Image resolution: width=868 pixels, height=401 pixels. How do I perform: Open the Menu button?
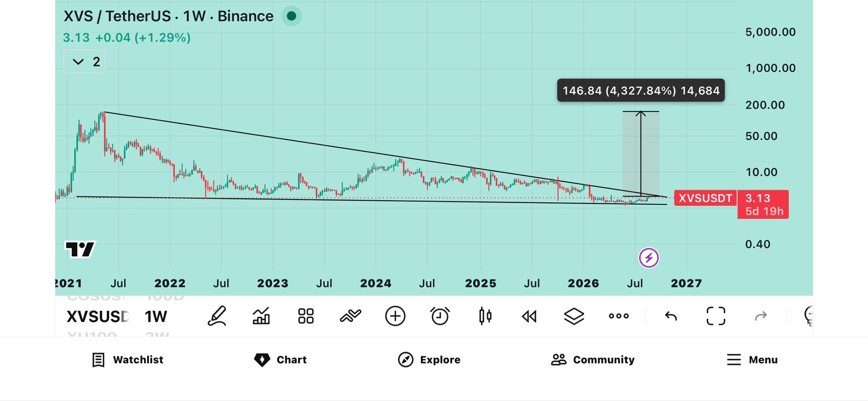coord(752,360)
